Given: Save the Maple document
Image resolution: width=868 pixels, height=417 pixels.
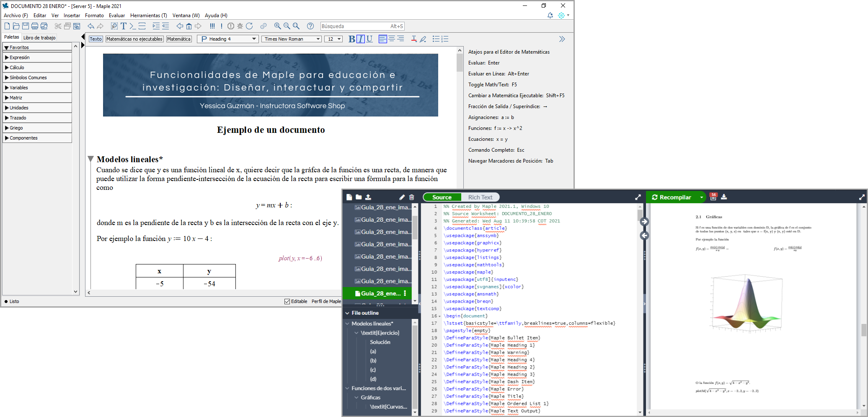Looking at the screenshot, I should [x=26, y=26].
